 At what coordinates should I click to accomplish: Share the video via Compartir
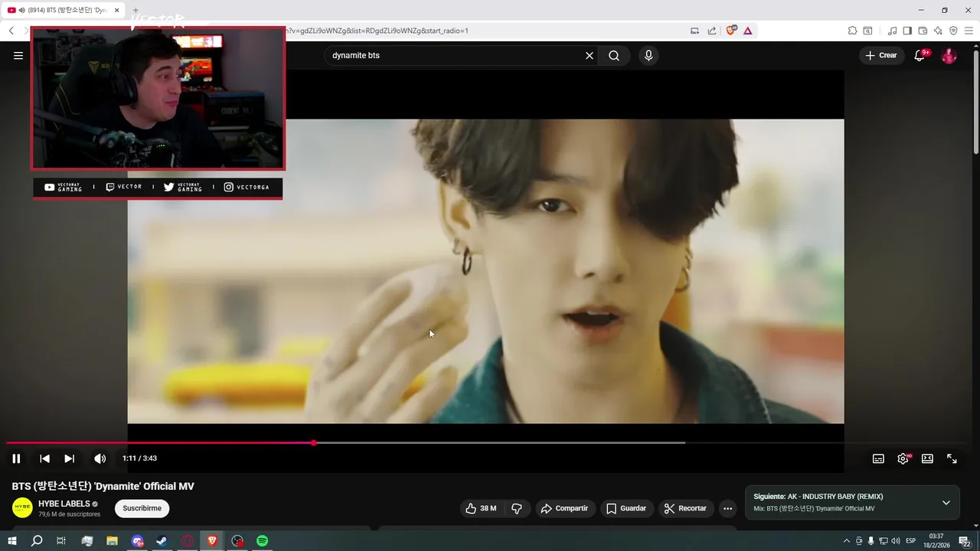pos(564,508)
